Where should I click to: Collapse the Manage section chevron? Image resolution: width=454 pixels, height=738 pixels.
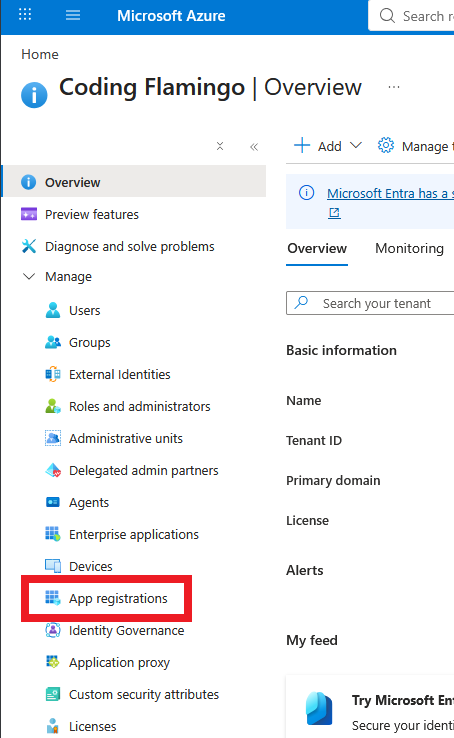(x=29, y=276)
